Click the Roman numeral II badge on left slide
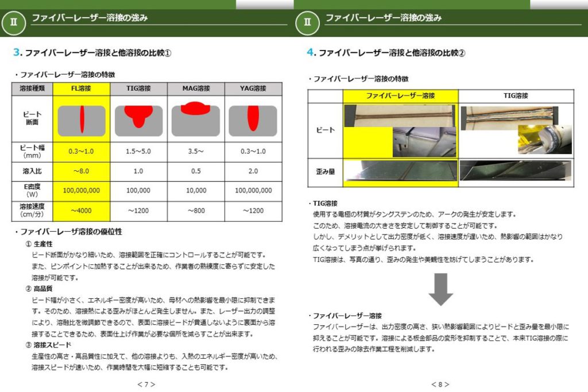 (x=13, y=22)
